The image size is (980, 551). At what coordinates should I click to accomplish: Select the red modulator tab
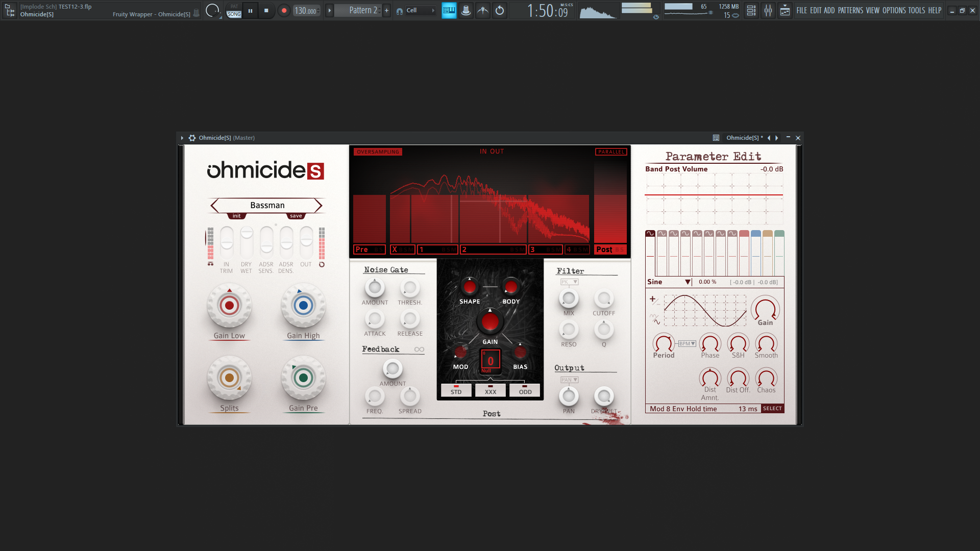744,234
